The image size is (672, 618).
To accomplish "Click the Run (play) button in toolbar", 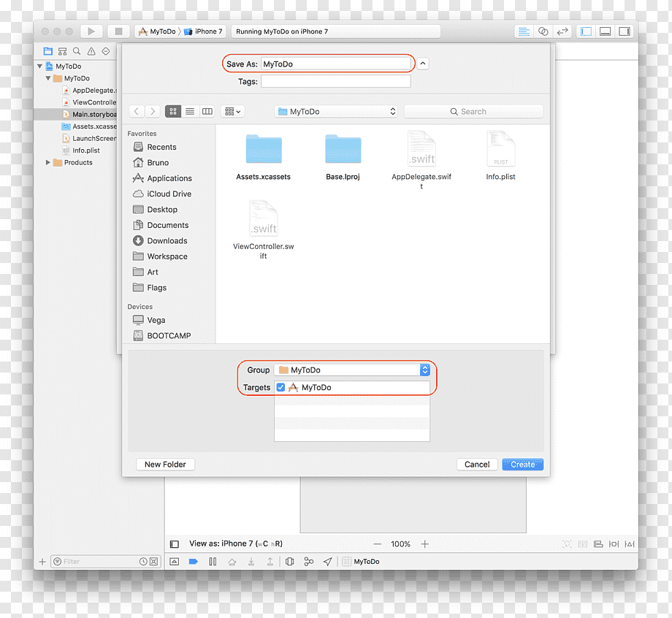I will click(91, 31).
